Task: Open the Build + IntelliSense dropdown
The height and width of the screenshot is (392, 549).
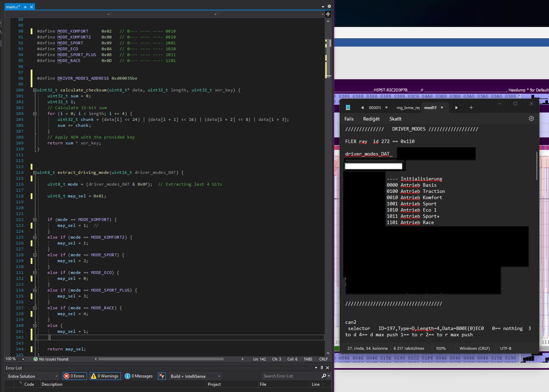Action: coord(195,376)
